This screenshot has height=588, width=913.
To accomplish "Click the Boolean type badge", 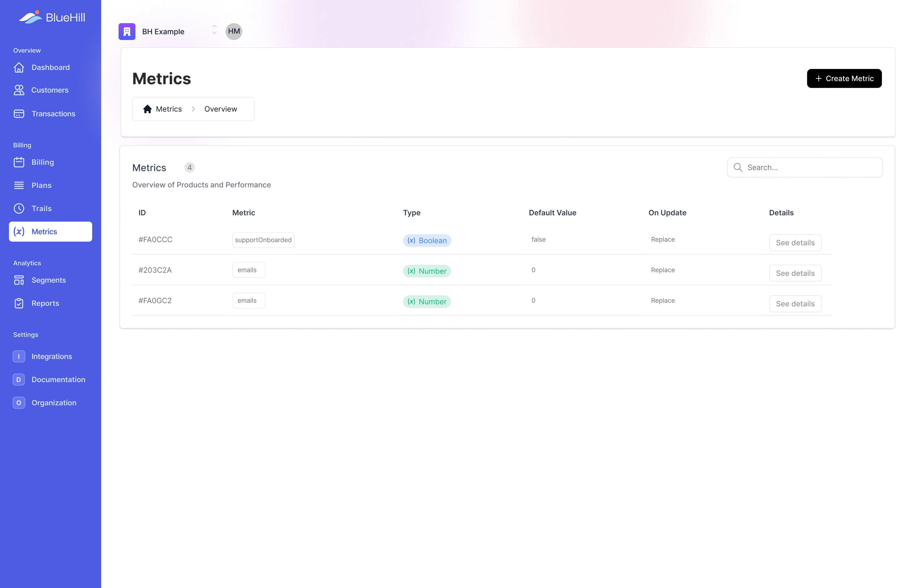I will 427,241.
